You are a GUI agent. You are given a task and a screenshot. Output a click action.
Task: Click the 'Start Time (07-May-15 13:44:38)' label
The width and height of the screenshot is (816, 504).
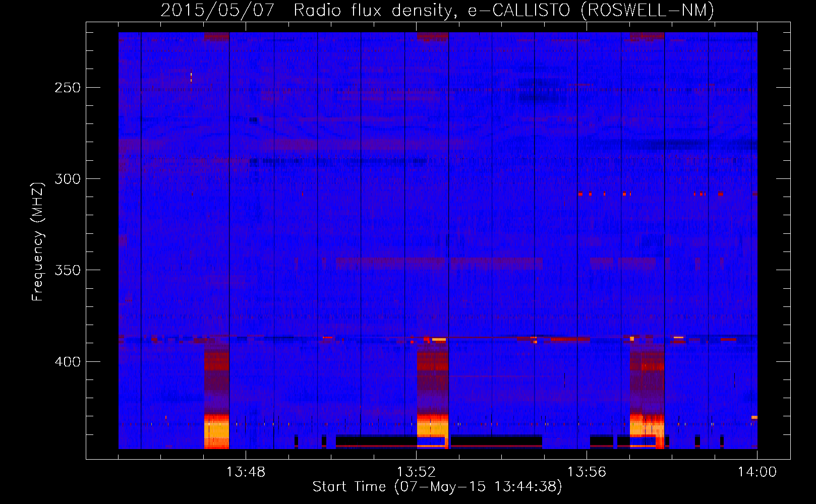click(x=437, y=487)
